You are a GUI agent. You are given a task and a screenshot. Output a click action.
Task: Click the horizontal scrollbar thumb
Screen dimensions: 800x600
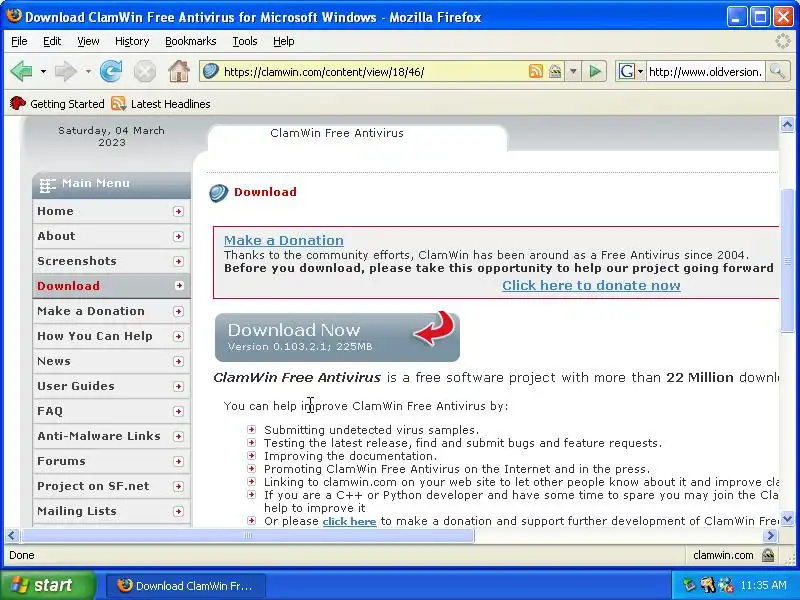click(x=248, y=535)
